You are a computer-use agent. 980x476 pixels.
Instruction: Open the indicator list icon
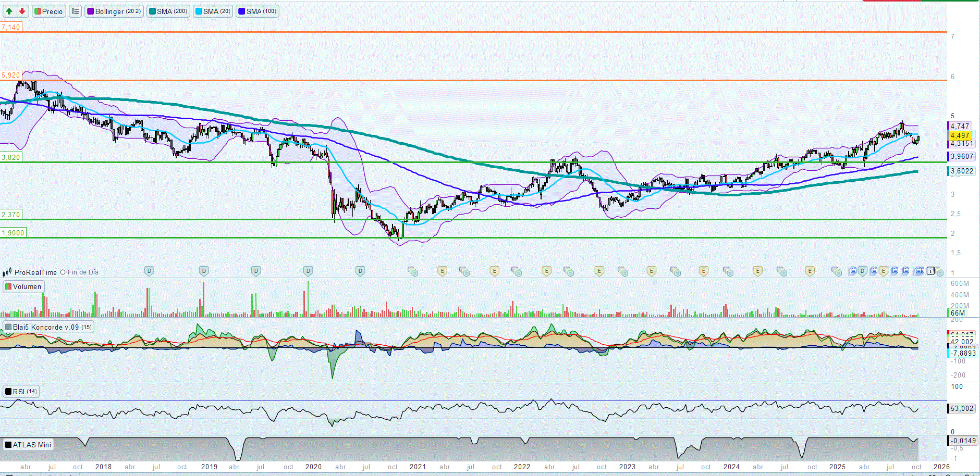pyautogui.click(x=76, y=11)
